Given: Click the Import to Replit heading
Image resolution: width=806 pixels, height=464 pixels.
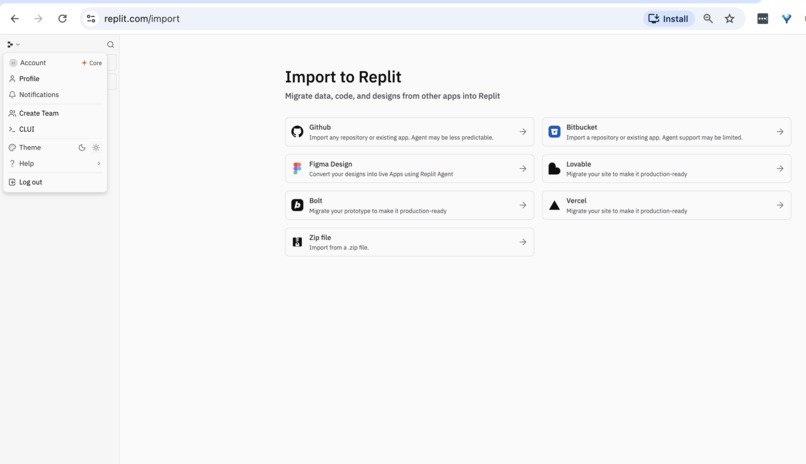Looking at the screenshot, I should pyautogui.click(x=343, y=77).
